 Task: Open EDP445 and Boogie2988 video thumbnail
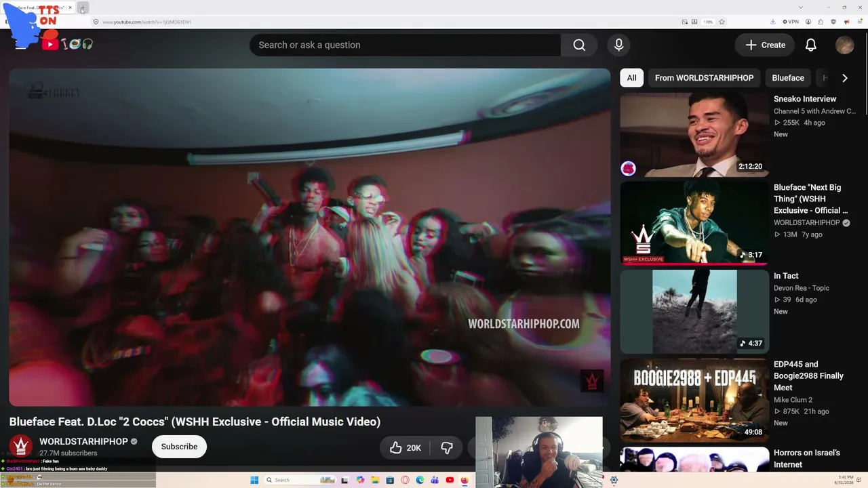point(694,401)
